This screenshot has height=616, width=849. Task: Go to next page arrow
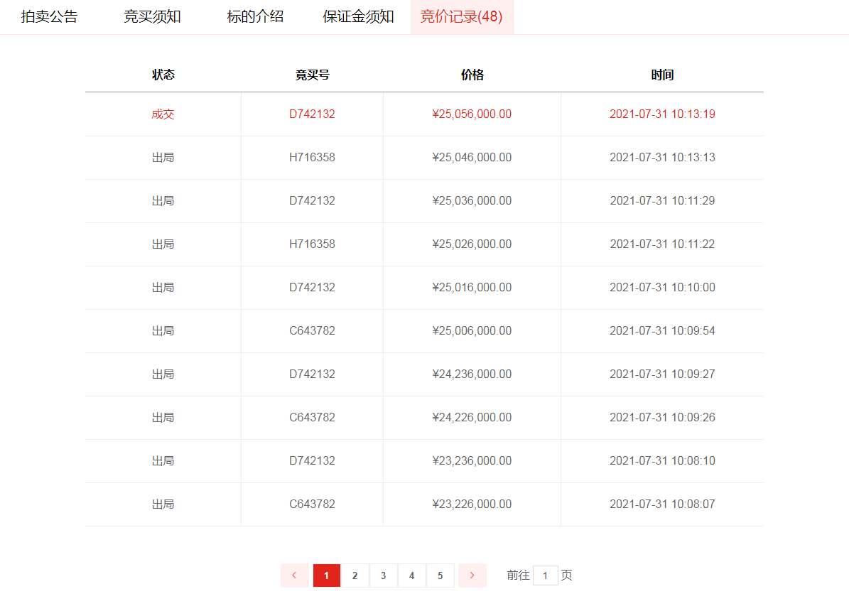[x=472, y=576]
